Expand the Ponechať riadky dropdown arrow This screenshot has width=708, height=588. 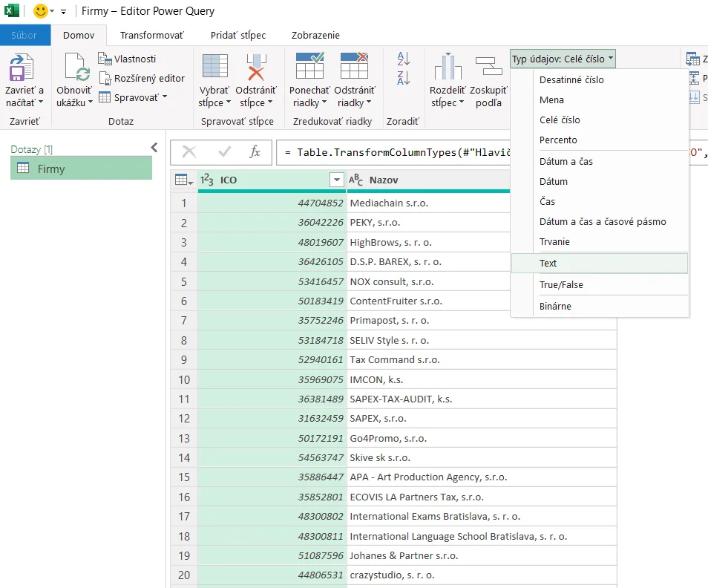pos(324,102)
